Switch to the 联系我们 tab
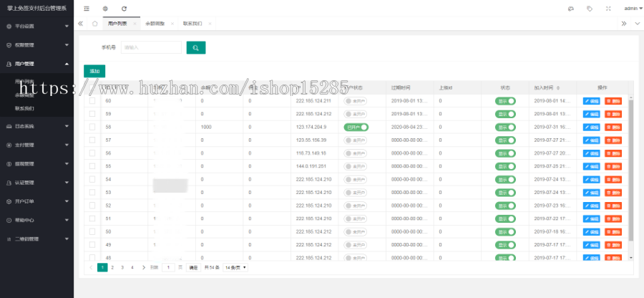Image resolution: width=644 pixels, height=298 pixels. coord(191,24)
